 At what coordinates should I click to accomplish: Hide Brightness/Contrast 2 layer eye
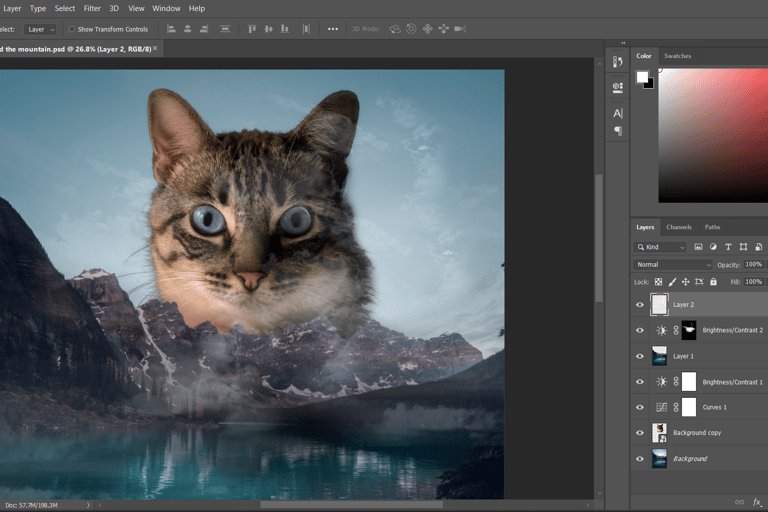click(x=640, y=330)
